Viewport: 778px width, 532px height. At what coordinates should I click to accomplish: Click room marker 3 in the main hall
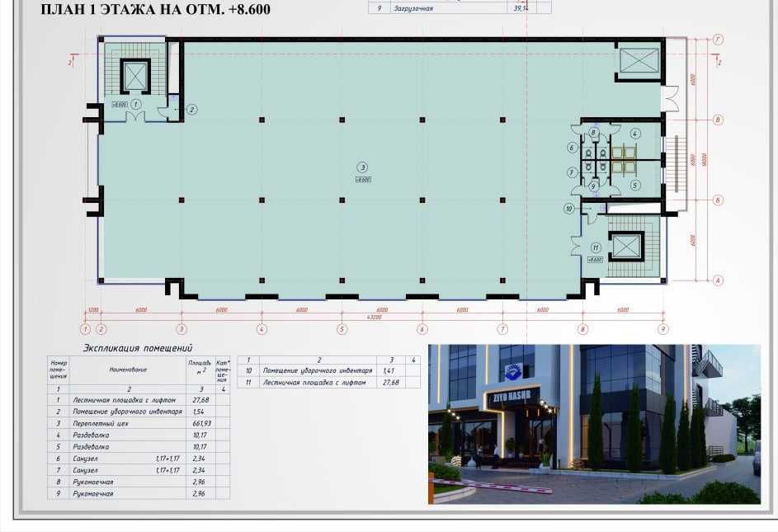coord(363,167)
